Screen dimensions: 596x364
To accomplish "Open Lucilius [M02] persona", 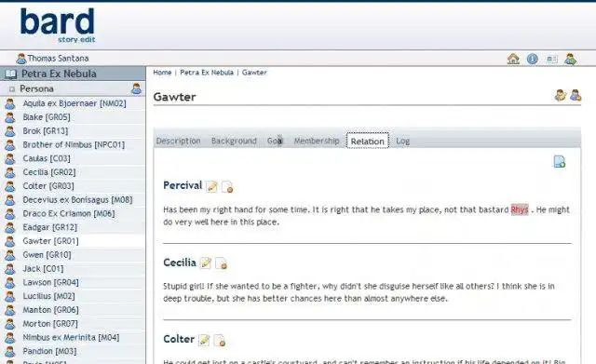I will [x=48, y=296].
